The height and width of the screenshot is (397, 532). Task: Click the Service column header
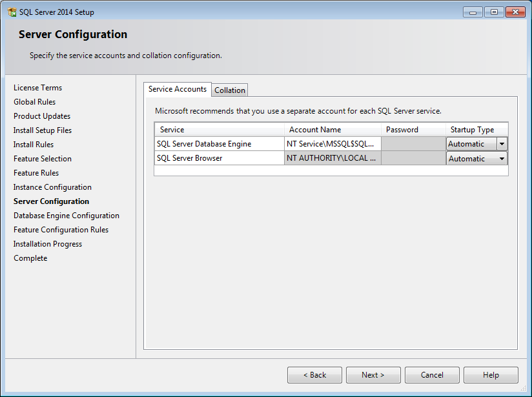tap(219, 130)
